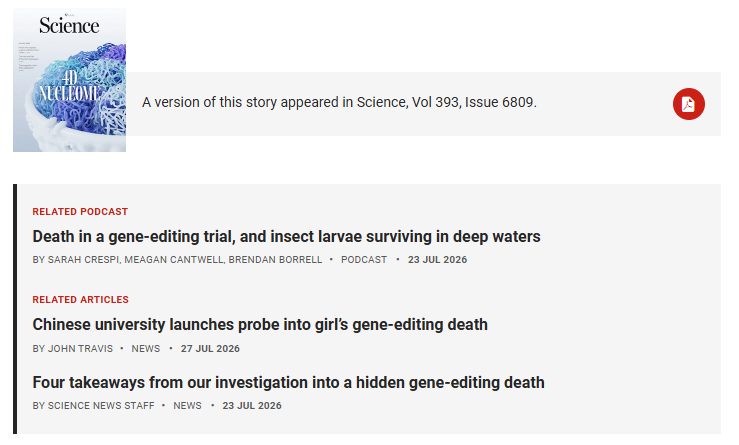Viewport: 739px width, 445px height.
Task: Click the Vol 393, Issue 6809 banner text
Action: pos(339,102)
